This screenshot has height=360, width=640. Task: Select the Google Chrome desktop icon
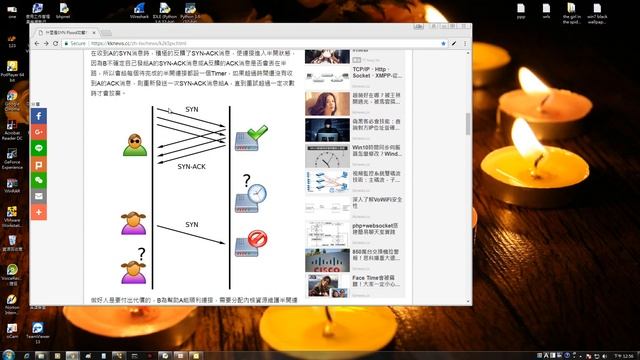pos(12,100)
